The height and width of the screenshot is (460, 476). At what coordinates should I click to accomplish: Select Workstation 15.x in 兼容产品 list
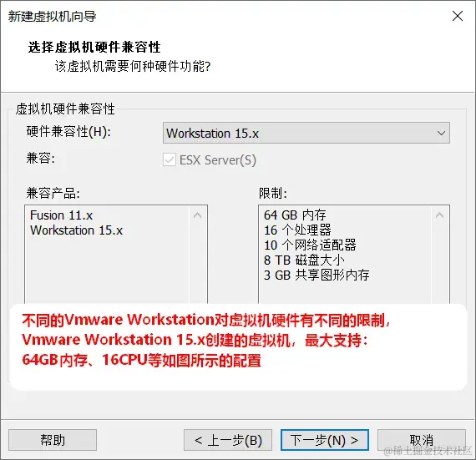[76, 230]
